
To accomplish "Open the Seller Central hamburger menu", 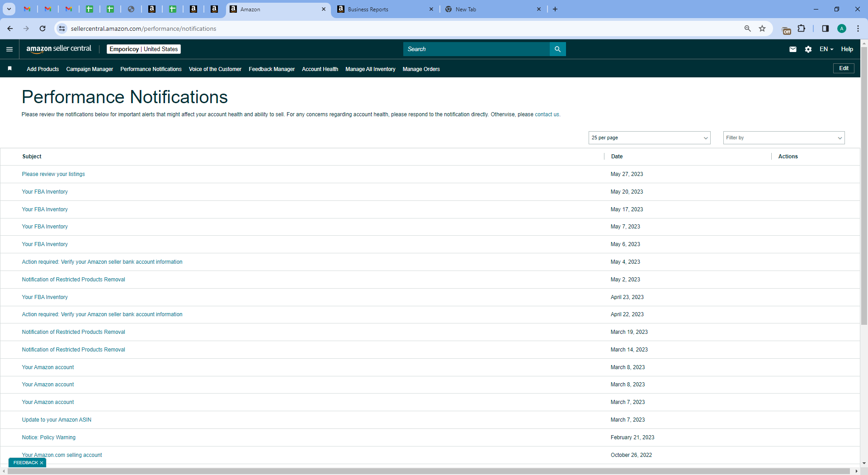I will (x=9, y=49).
